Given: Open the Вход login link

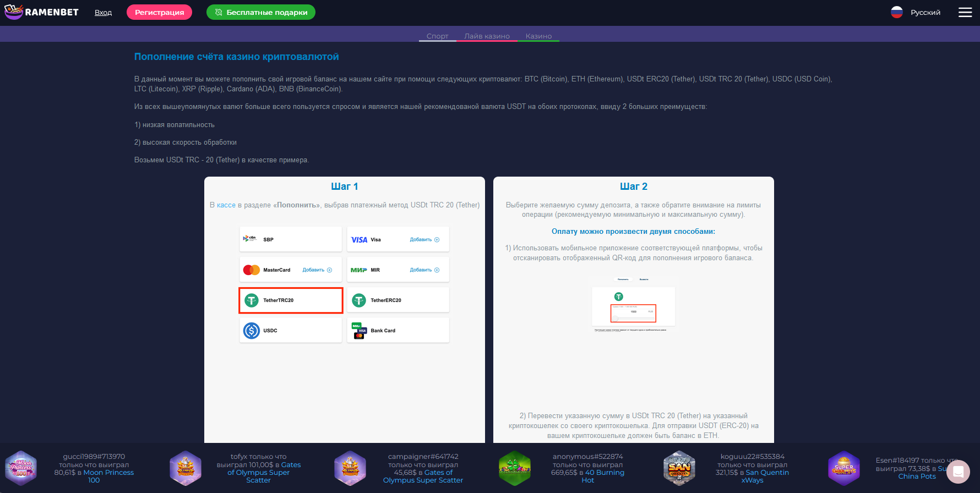Looking at the screenshot, I should [x=103, y=12].
